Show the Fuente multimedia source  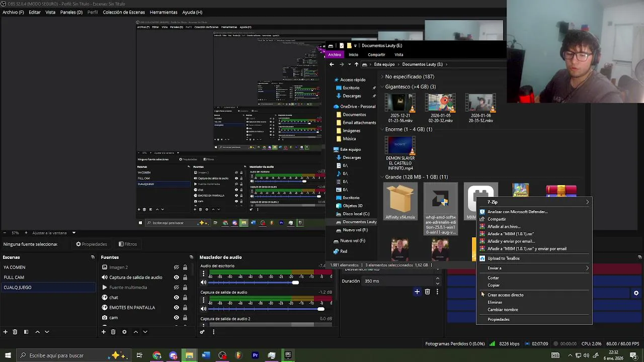[176, 288]
